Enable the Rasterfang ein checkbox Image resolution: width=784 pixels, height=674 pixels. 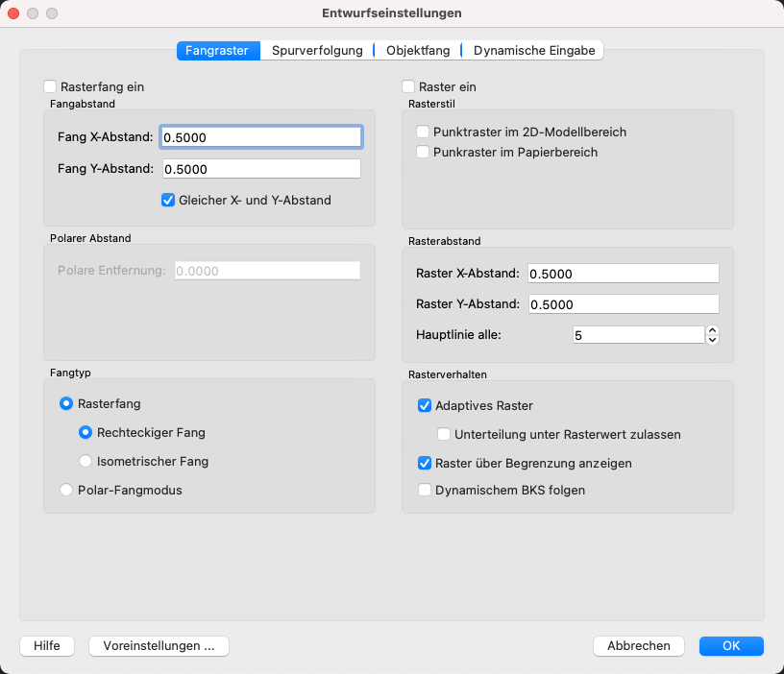tap(50, 86)
